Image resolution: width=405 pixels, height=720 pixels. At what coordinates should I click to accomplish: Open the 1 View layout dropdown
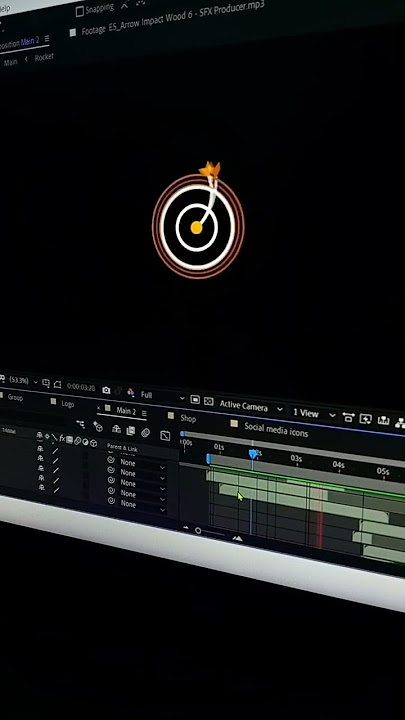[x=314, y=414]
